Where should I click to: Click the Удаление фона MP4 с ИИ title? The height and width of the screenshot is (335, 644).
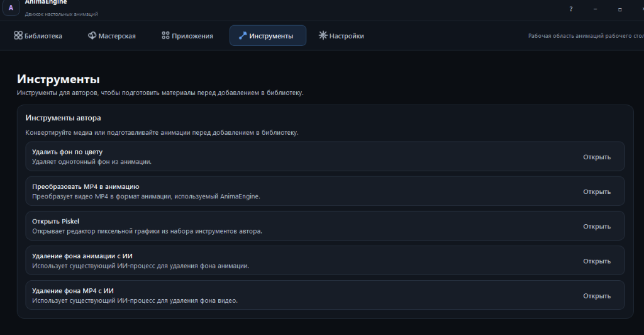(x=73, y=291)
